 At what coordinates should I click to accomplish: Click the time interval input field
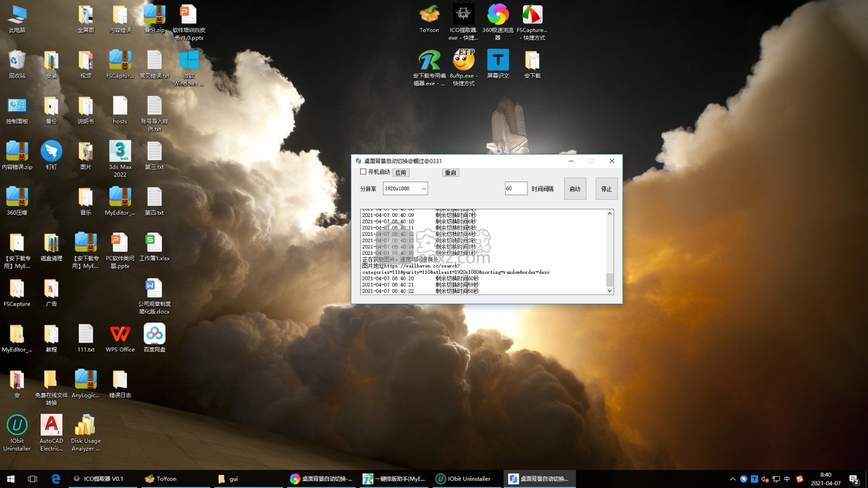515,189
